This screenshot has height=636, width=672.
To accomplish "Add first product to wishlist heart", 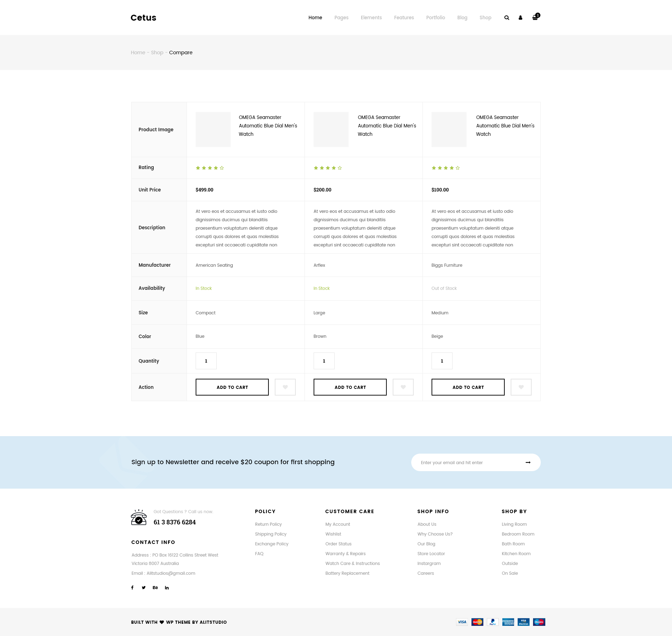I will coord(285,387).
